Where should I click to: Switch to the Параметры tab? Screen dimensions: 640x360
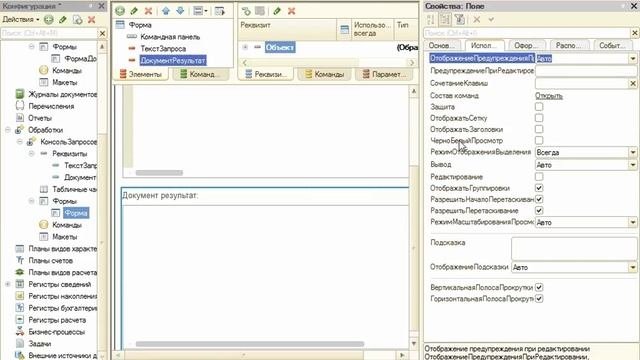pyautogui.click(x=384, y=74)
